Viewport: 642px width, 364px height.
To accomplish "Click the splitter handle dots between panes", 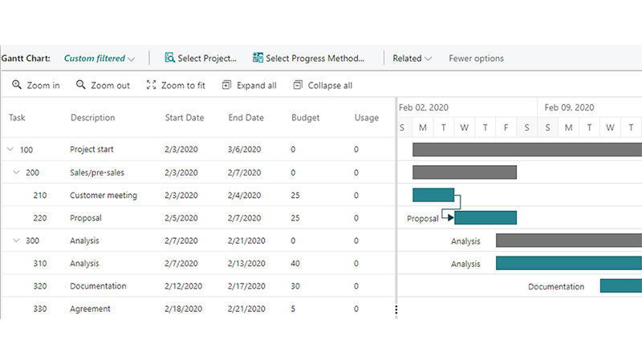I will 396,309.
